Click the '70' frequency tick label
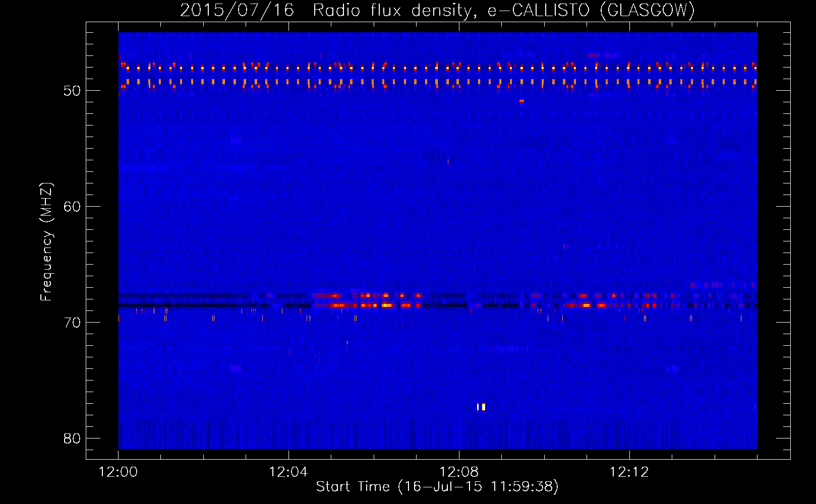 72,323
